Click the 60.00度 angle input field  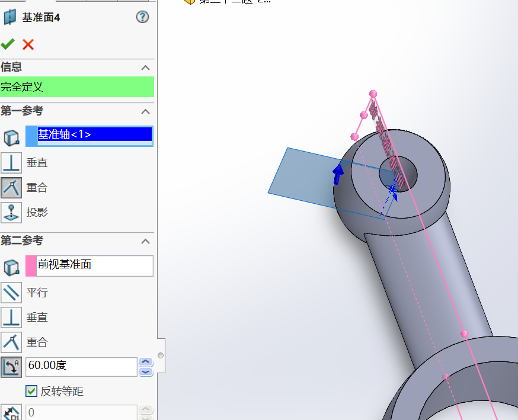[x=81, y=367]
